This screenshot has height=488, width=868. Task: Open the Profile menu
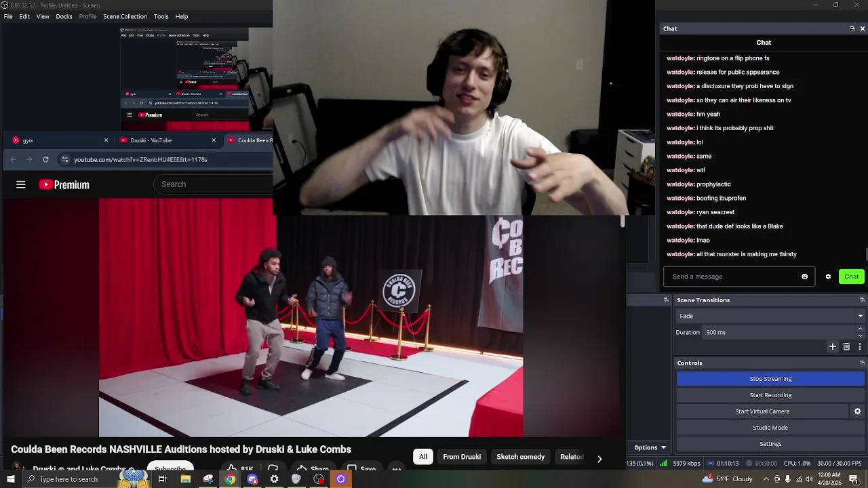coord(87,16)
